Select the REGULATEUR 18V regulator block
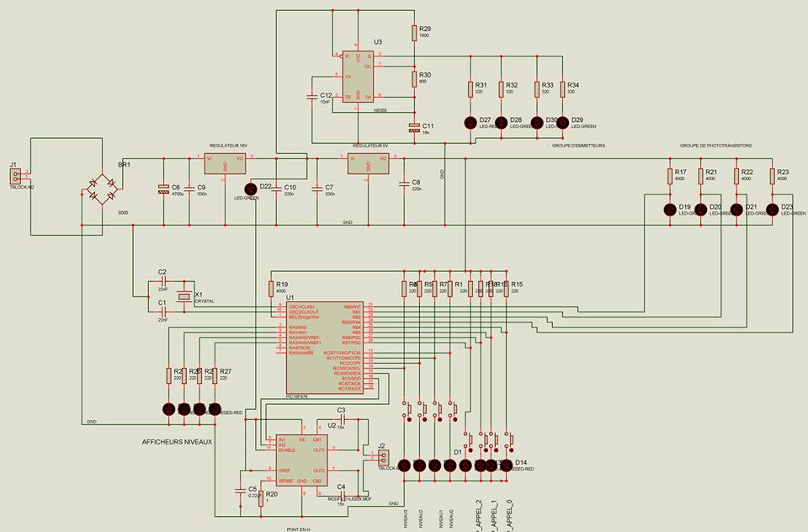Screen dimensions: 808x532 point(225,164)
